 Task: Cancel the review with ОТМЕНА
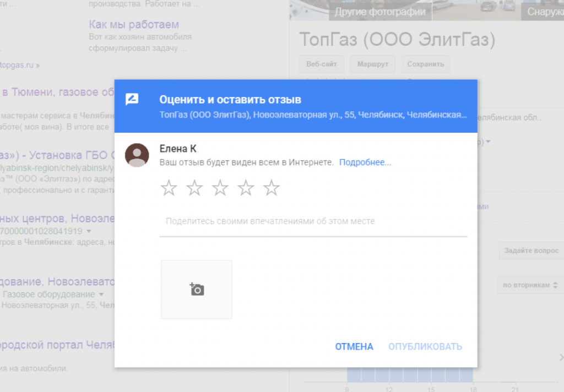[354, 347]
